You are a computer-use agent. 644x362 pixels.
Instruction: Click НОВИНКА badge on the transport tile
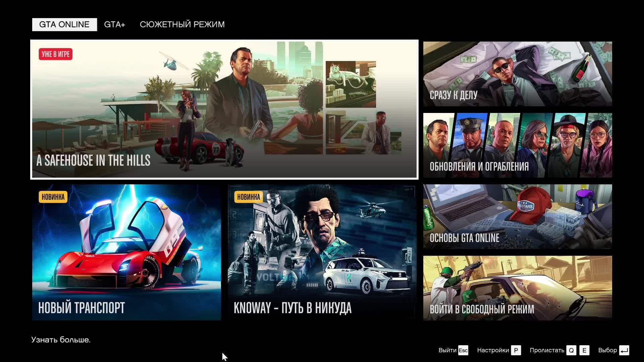click(53, 197)
